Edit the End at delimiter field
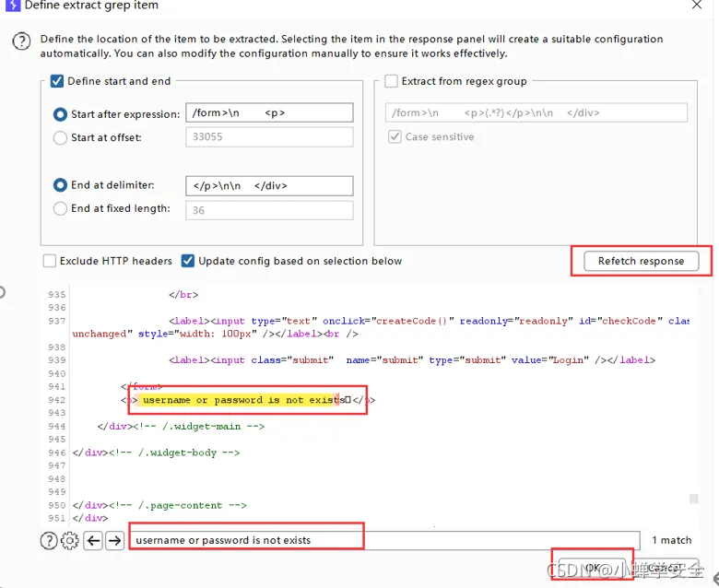This screenshot has width=719, height=588. pos(269,185)
